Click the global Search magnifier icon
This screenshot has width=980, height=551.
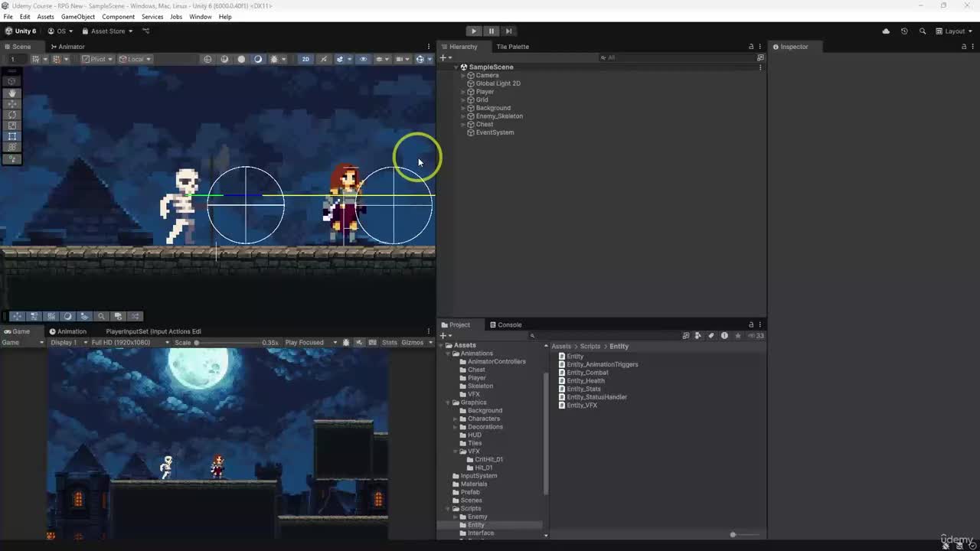(x=923, y=31)
